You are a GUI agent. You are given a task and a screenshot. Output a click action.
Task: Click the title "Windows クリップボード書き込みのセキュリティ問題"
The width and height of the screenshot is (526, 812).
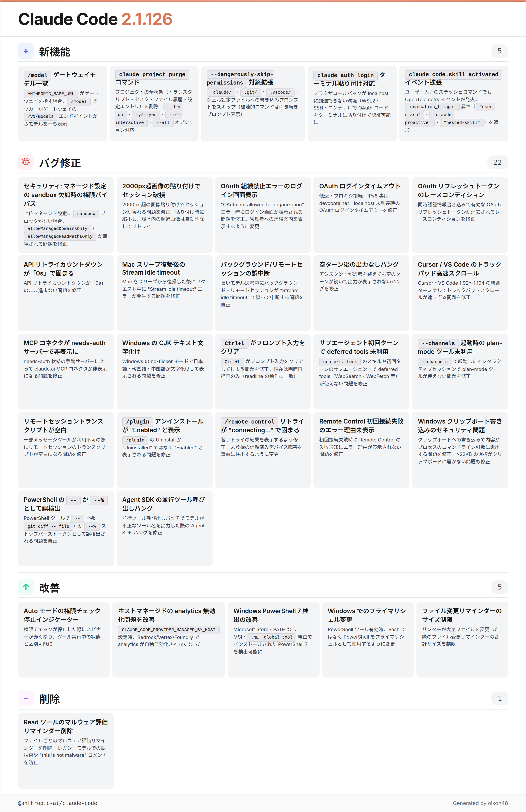460,425
